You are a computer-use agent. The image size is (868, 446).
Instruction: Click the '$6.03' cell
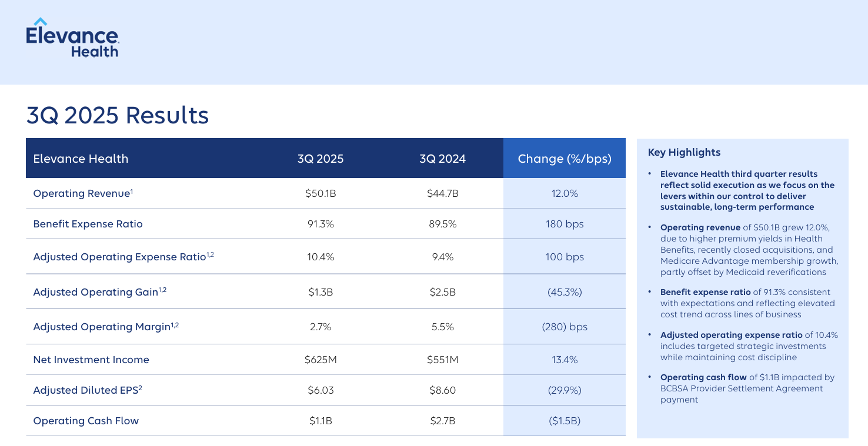321,390
